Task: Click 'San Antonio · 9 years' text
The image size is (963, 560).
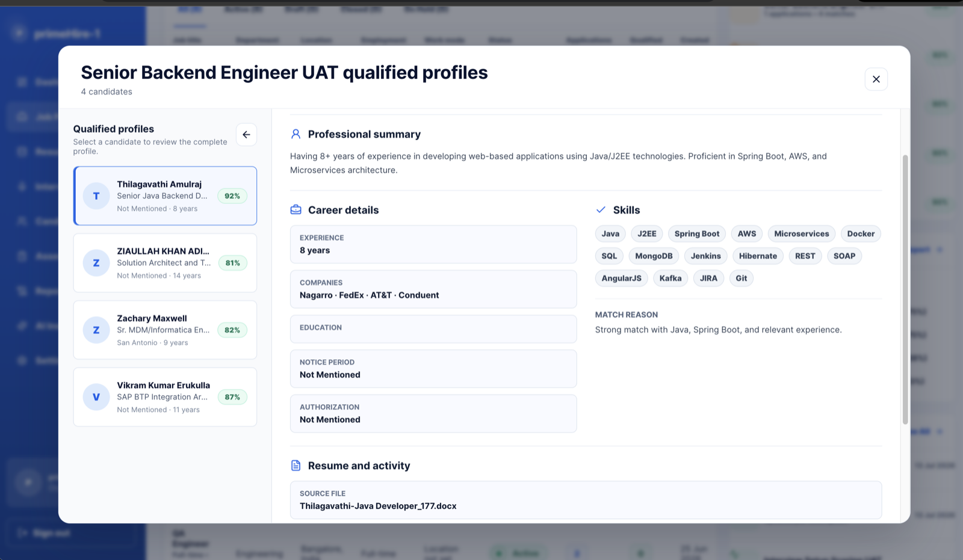Action: [152, 343]
